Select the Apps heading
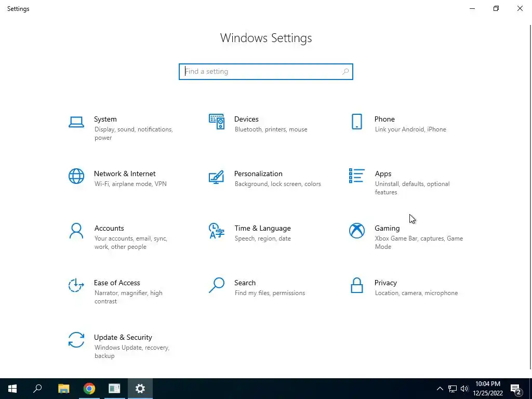This screenshot has height=399, width=532. pyautogui.click(x=383, y=174)
